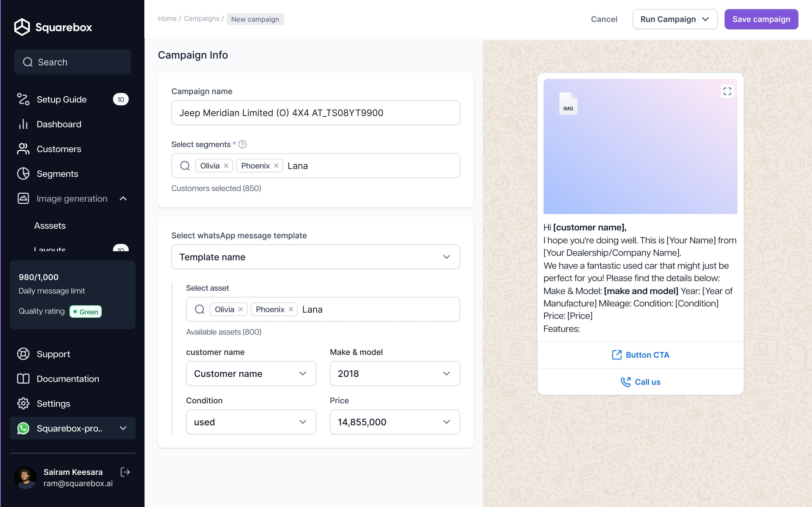The image size is (812, 507).
Task: Click the Campaign name input field
Action: click(315, 113)
